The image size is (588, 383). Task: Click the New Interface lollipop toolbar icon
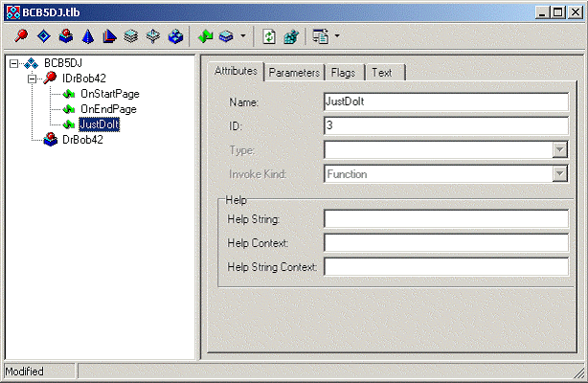(20, 36)
